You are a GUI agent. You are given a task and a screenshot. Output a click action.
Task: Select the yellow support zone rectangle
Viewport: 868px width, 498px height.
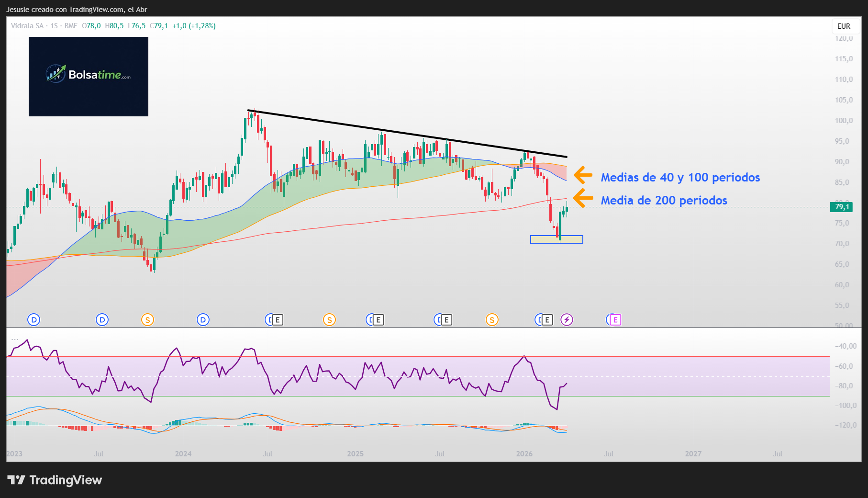(x=556, y=239)
